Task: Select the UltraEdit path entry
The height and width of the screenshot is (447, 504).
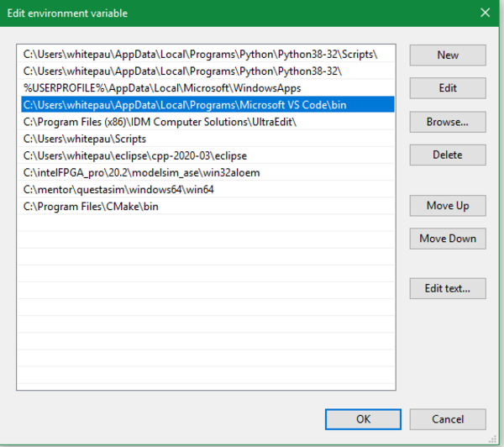Action: click(x=160, y=122)
